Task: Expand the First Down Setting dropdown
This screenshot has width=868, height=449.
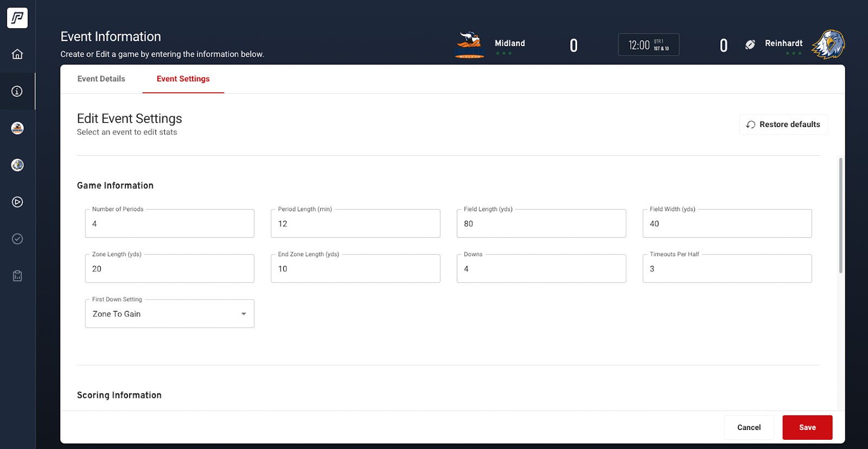Action: pyautogui.click(x=169, y=314)
